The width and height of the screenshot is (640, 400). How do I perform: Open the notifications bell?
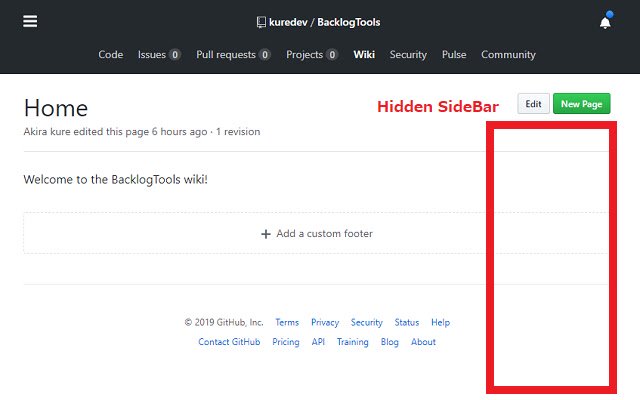tap(605, 22)
